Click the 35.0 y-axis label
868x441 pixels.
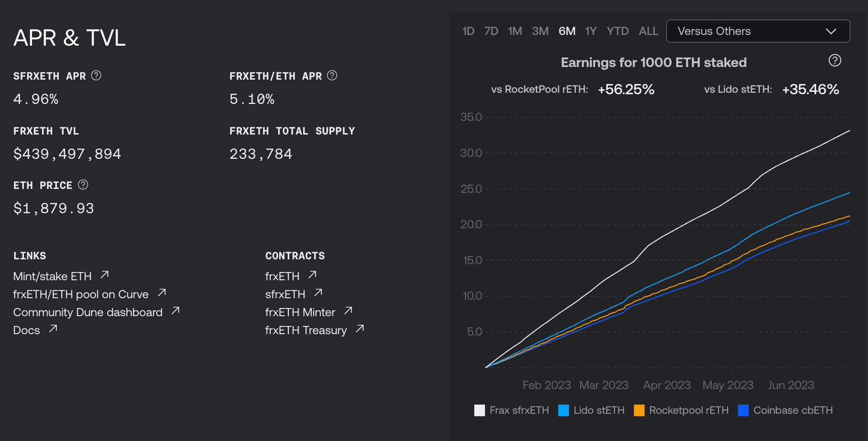coord(471,117)
